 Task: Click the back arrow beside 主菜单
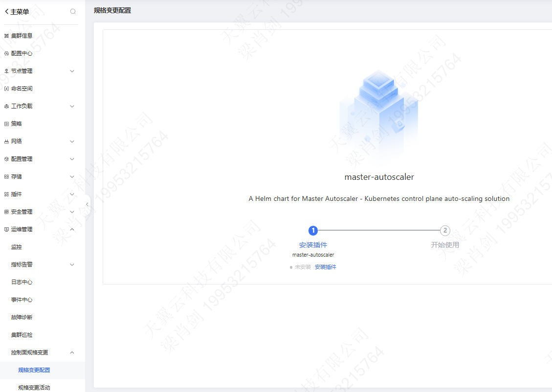pyautogui.click(x=6, y=12)
